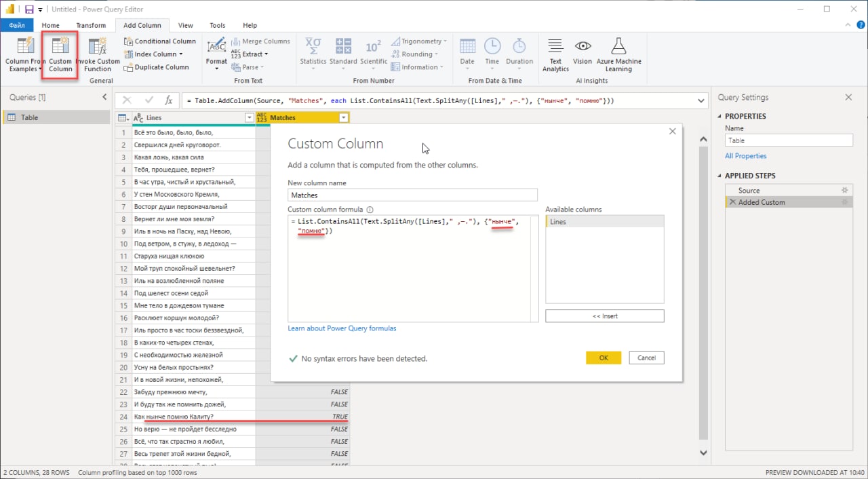868x479 pixels.
Task: Click Duplicate Column in ribbon
Action: pyautogui.click(x=157, y=67)
